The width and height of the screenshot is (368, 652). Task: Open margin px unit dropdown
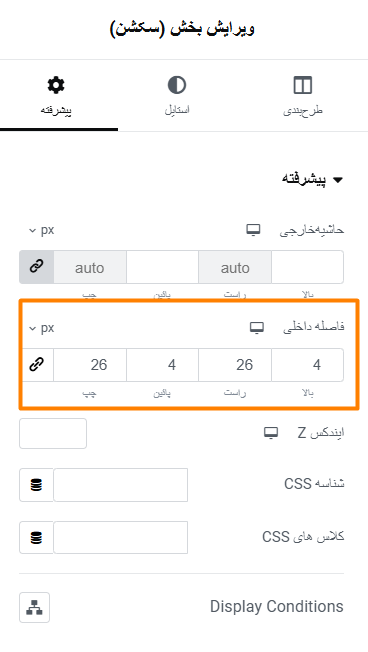42,230
